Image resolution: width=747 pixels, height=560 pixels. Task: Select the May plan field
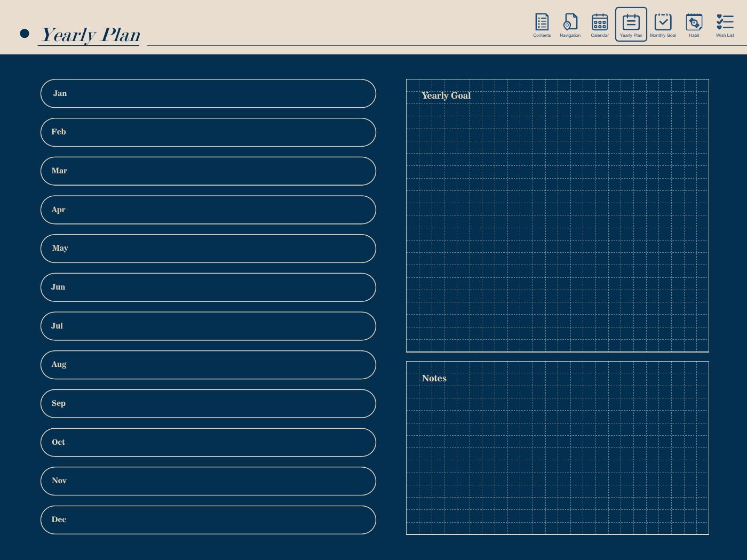pyautogui.click(x=208, y=249)
